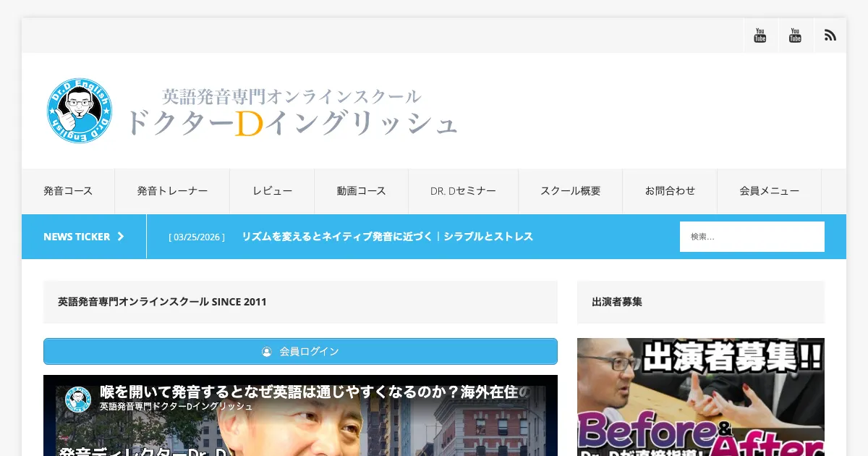Open the second YouTube icon beside RSS

pyautogui.click(x=795, y=35)
